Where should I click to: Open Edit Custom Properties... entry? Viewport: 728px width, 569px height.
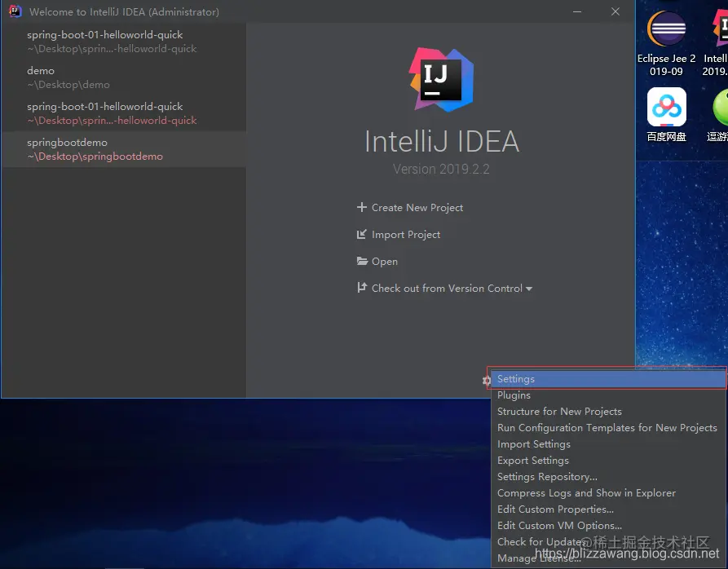608,509
